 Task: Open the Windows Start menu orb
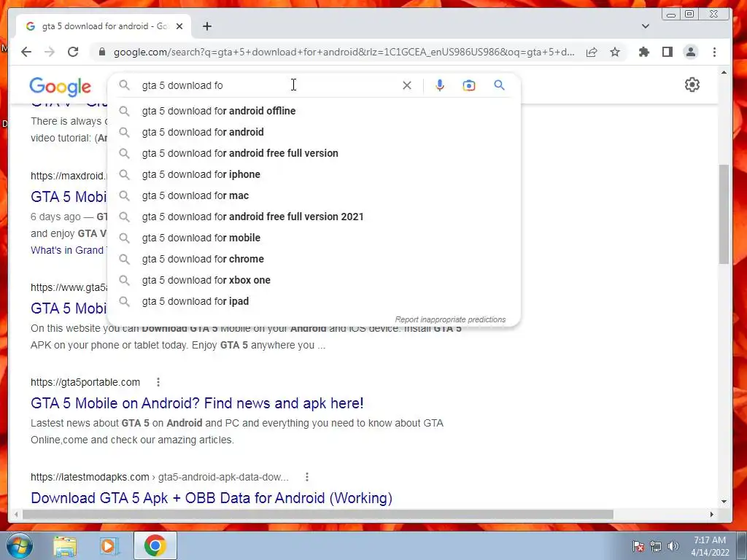click(20, 545)
